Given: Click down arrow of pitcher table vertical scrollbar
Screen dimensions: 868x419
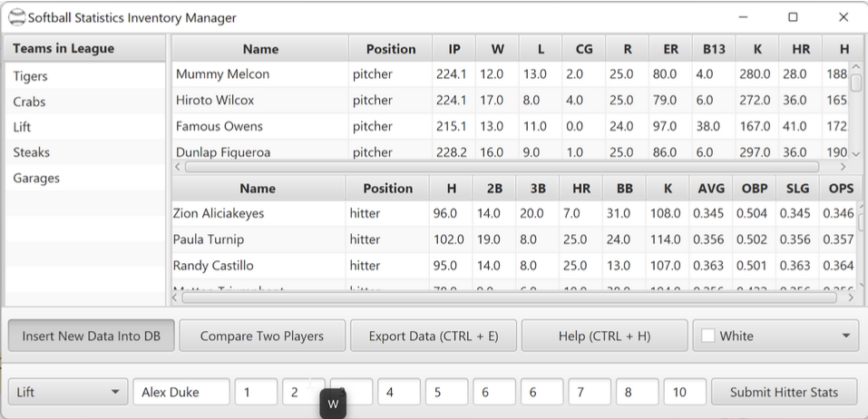Looking at the screenshot, I should [x=856, y=154].
